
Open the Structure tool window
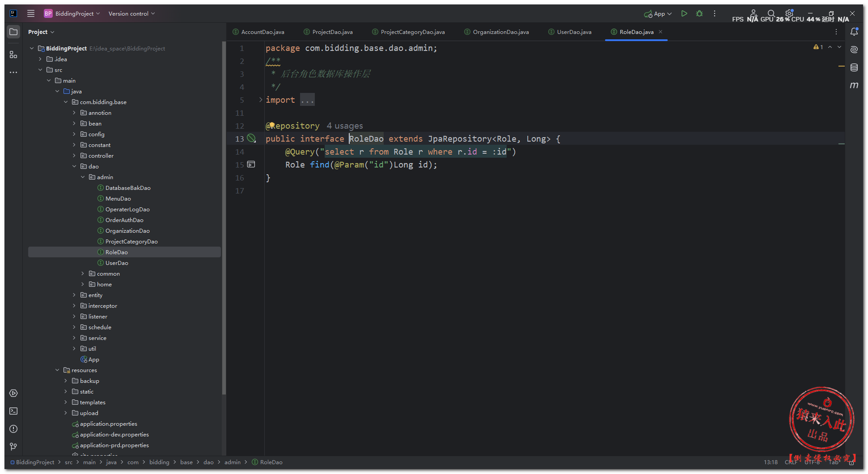tap(13, 55)
